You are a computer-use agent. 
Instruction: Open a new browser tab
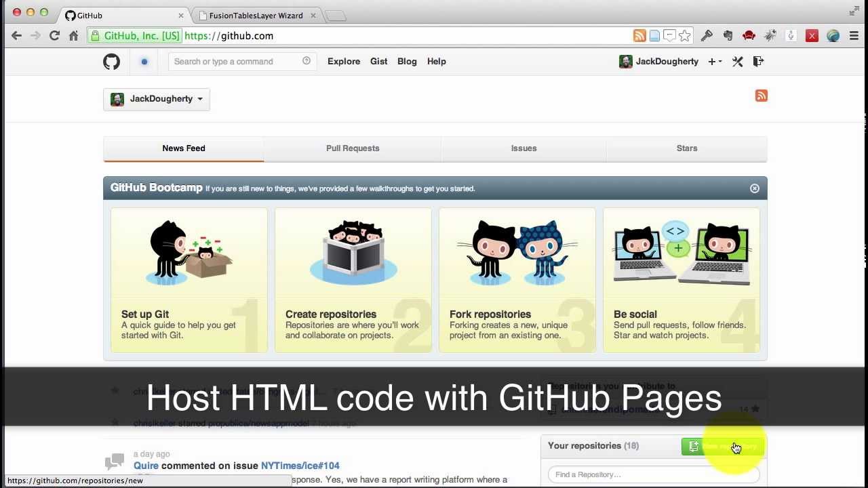[336, 16]
